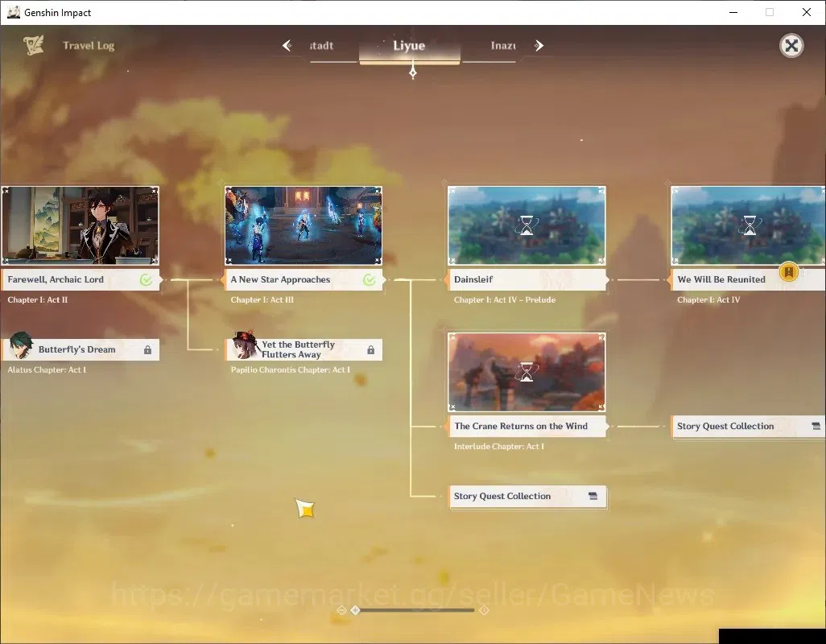Click the Chapter I: Act II caption

click(37, 299)
